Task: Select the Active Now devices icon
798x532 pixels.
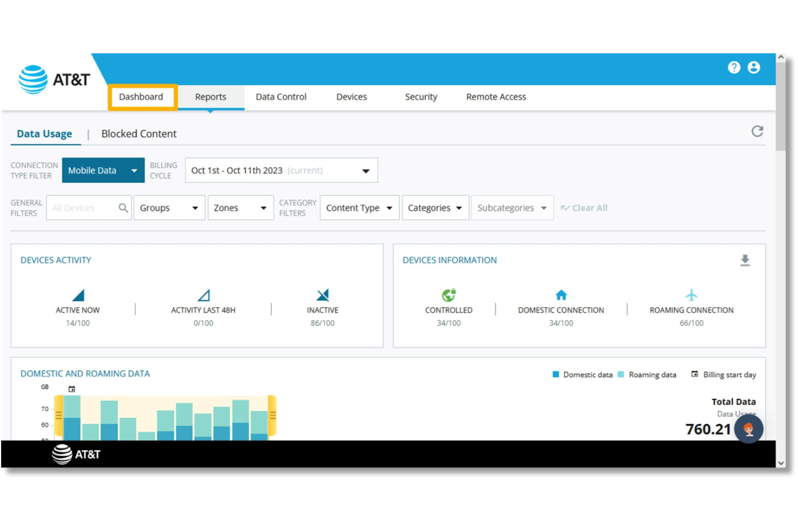Action: [77, 295]
